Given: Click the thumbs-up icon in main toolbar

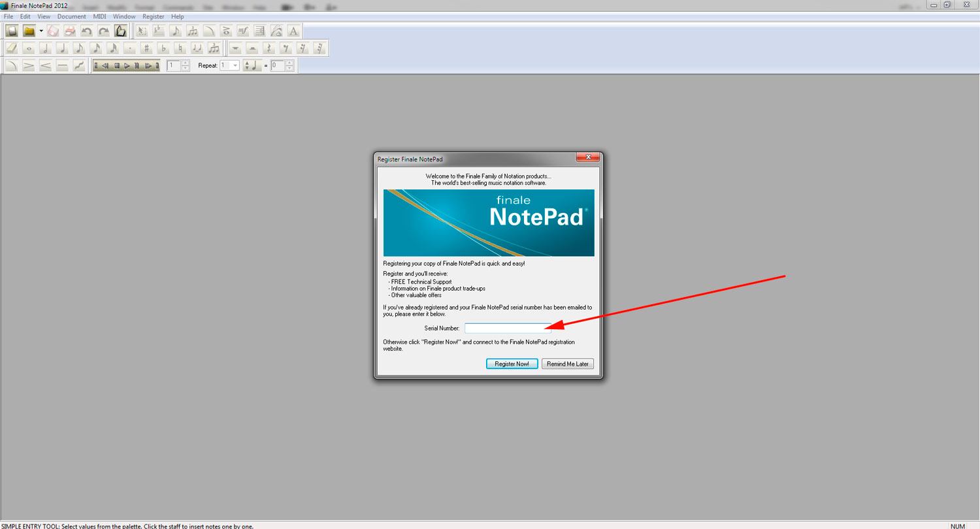Looking at the screenshot, I should [x=121, y=31].
